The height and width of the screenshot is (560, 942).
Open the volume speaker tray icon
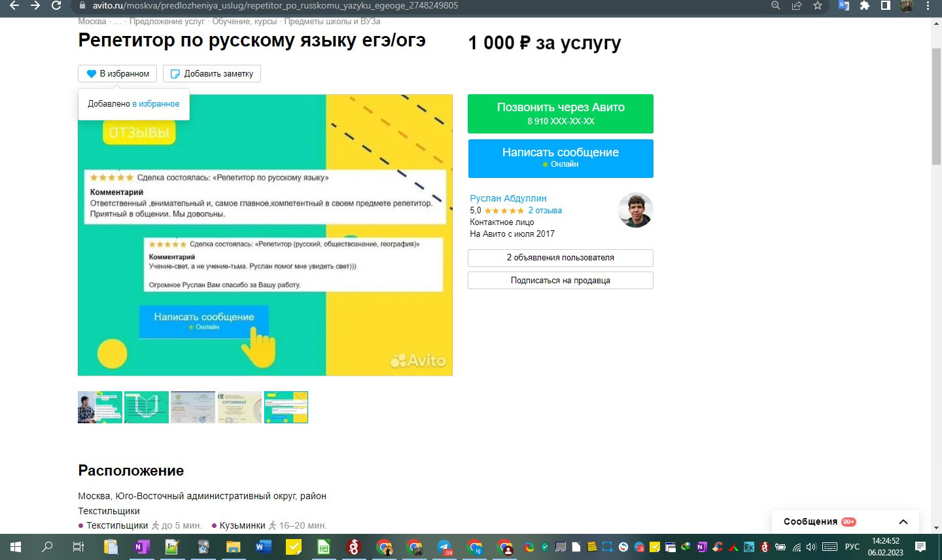[x=812, y=547]
